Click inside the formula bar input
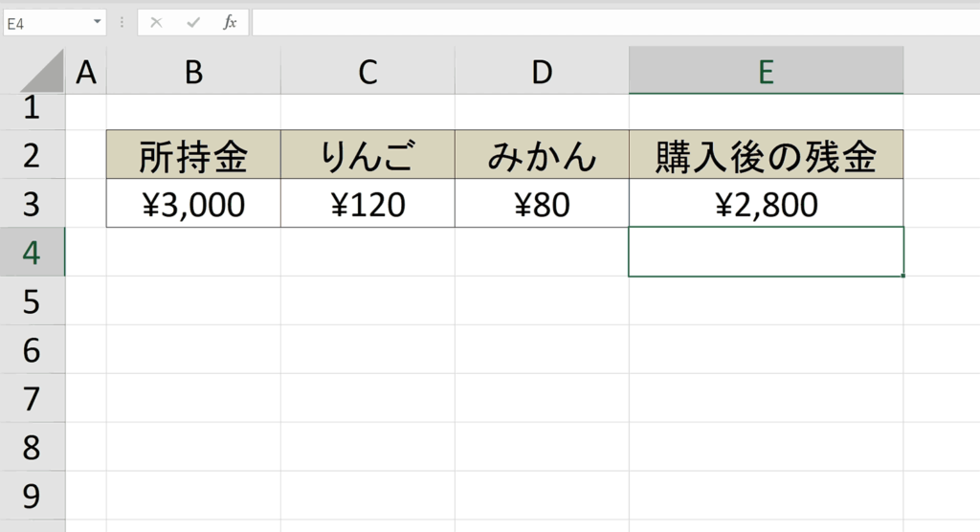 pyautogui.click(x=612, y=22)
